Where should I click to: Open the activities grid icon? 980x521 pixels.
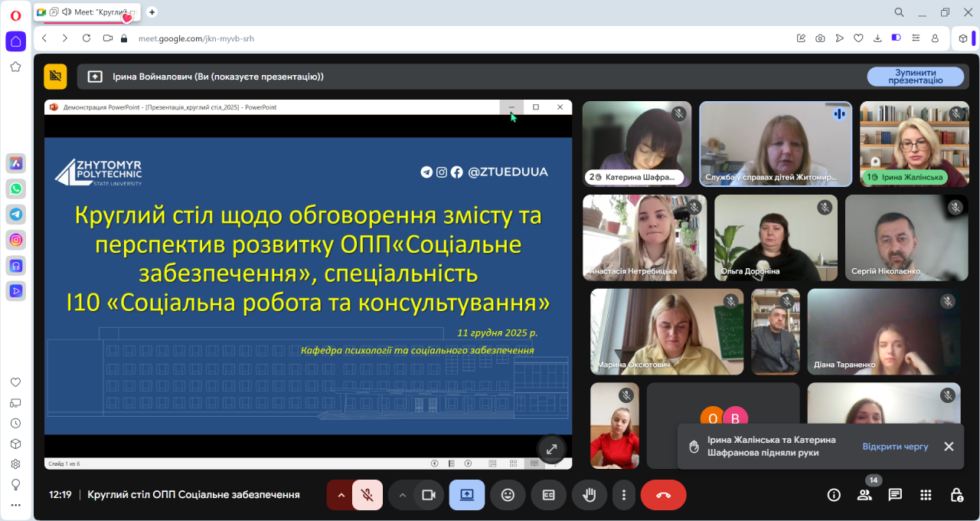click(926, 495)
